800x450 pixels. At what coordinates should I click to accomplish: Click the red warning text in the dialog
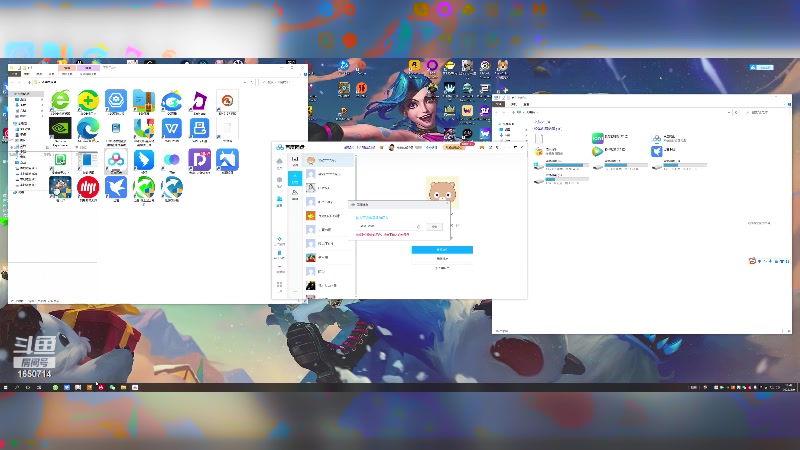pyautogui.click(x=382, y=234)
